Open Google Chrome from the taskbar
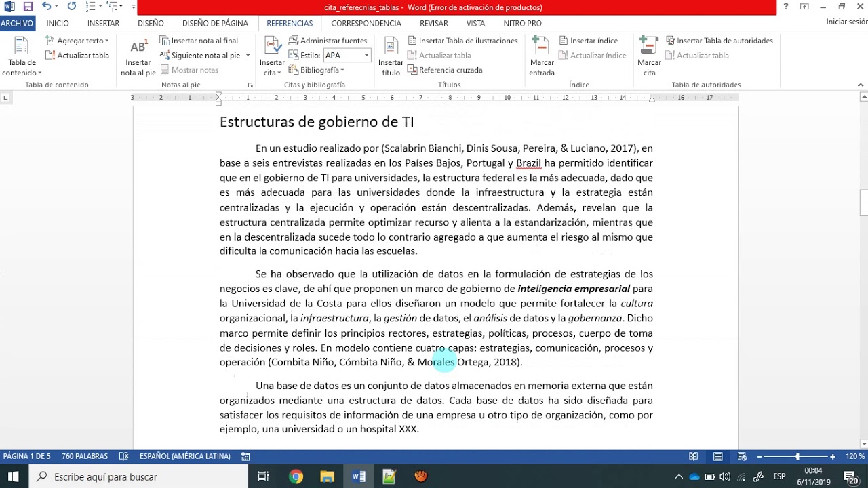This screenshot has height=488, width=868. [x=296, y=476]
